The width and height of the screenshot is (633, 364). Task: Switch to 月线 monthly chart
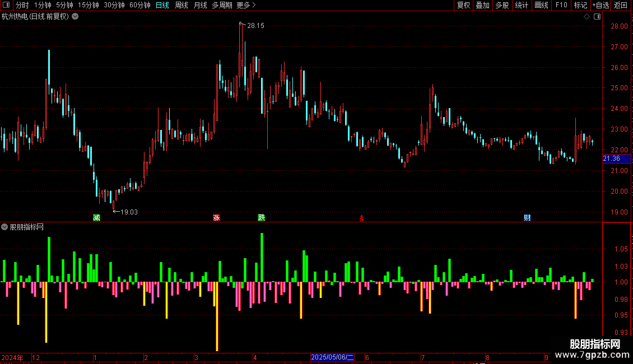pos(200,5)
